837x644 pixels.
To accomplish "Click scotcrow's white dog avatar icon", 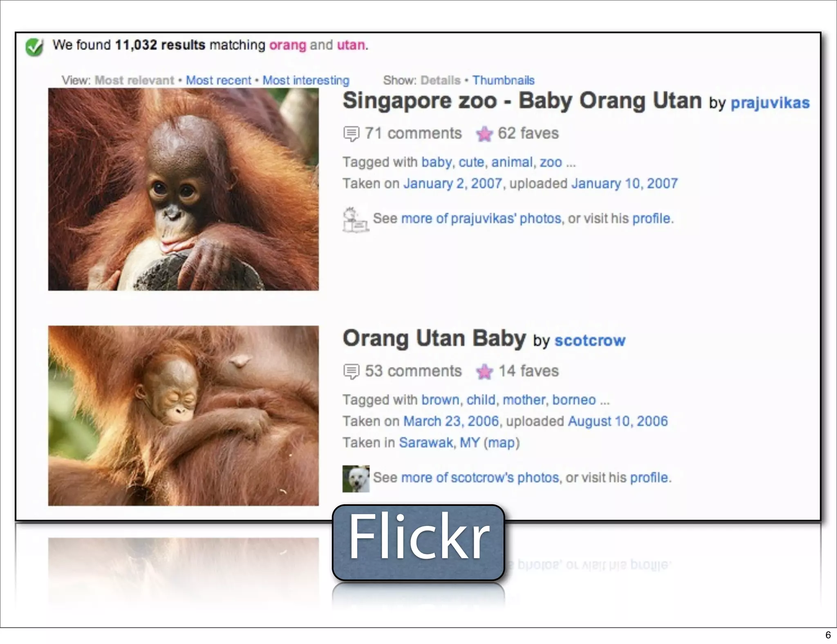I will coord(356,479).
